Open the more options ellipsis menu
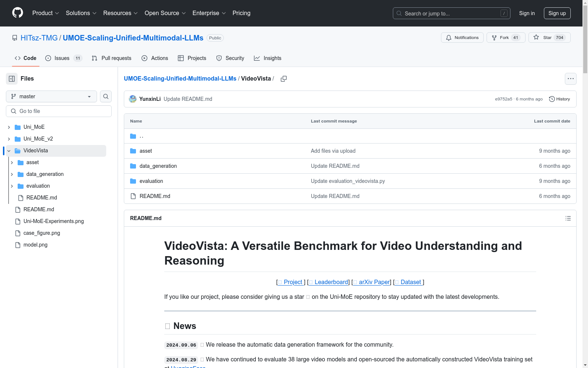This screenshot has height=368, width=588. coord(571,79)
